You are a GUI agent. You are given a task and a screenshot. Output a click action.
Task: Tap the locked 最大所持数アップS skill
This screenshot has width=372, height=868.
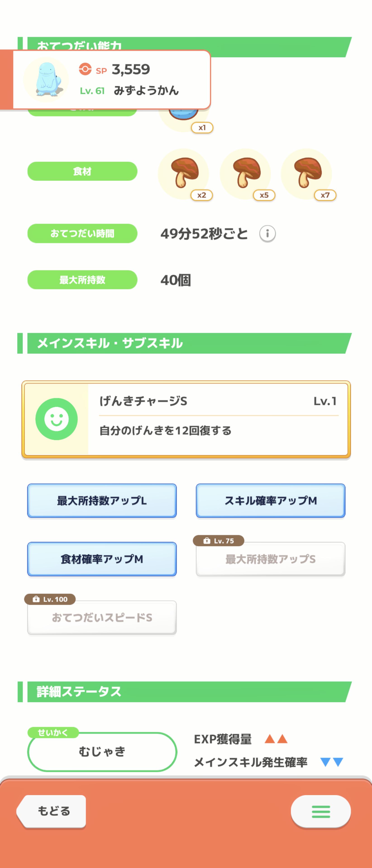(270, 559)
